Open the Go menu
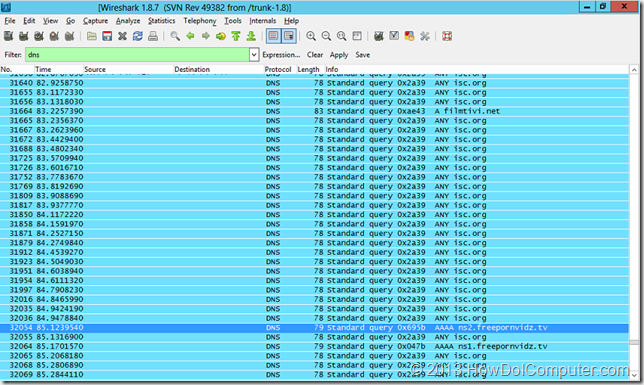The image size is (644, 385). (71, 21)
